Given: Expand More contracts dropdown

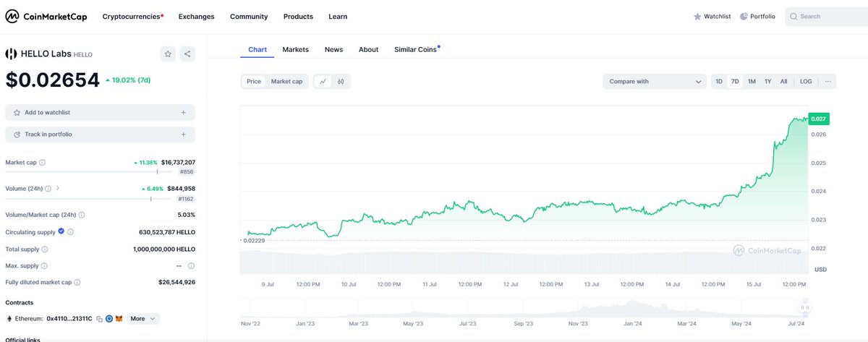Looking at the screenshot, I should pos(144,319).
